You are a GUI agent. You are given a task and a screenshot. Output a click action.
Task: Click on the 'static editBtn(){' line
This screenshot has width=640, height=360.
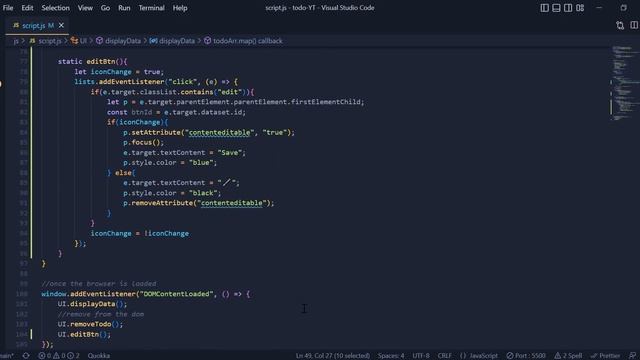point(93,62)
